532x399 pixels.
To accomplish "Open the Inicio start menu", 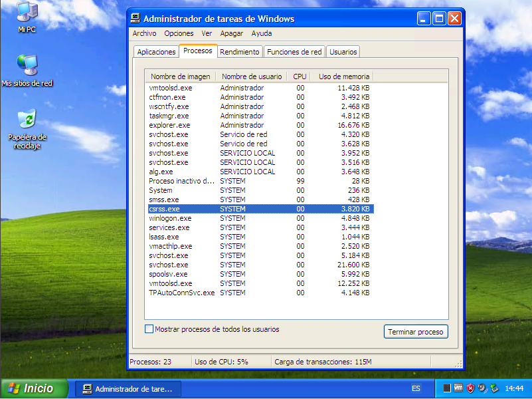I will click(34, 388).
